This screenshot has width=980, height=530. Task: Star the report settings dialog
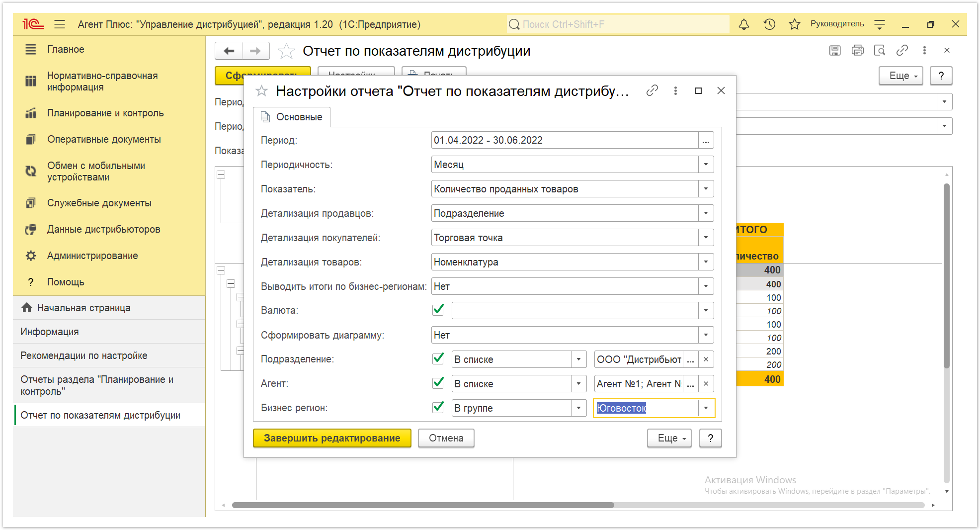261,91
